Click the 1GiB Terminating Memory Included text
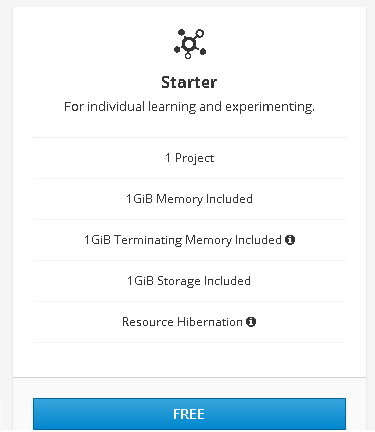The height and width of the screenshot is (432, 375). [183, 240]
